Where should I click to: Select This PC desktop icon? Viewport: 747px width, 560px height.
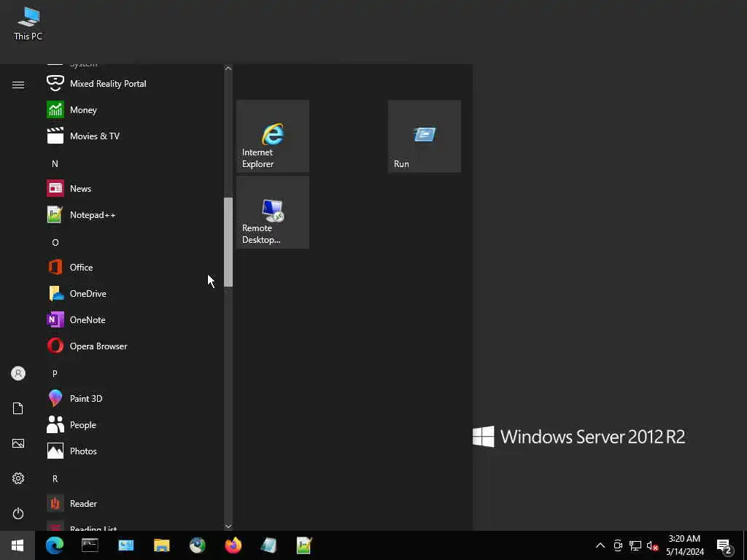(x=28, y=24)
